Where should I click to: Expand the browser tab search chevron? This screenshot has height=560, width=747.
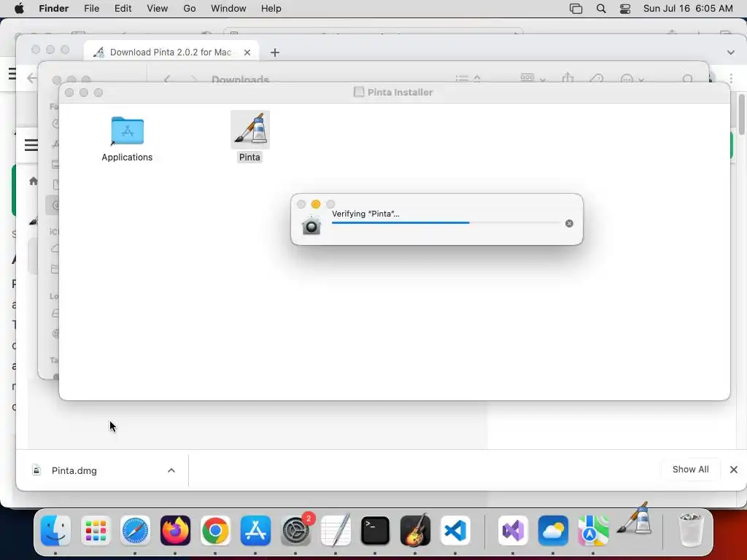click(x=730, y=52)
